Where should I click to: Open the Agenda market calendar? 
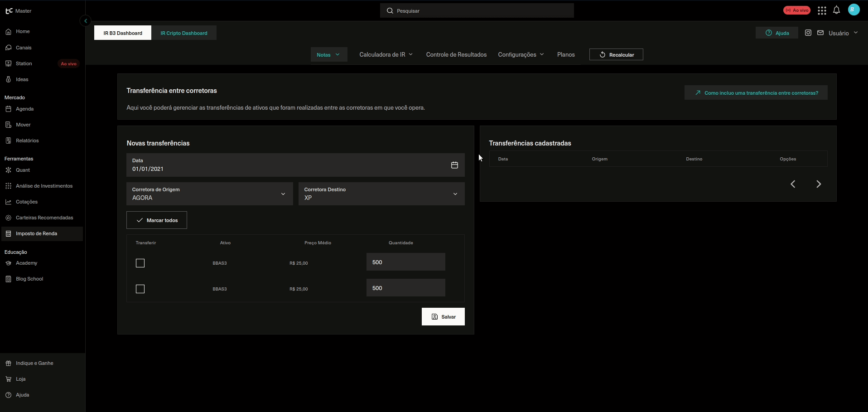point(24,109)
